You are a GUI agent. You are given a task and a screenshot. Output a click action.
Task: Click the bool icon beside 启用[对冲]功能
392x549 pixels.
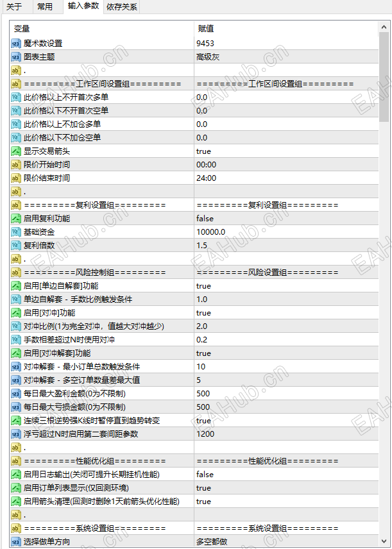point(16,313)
